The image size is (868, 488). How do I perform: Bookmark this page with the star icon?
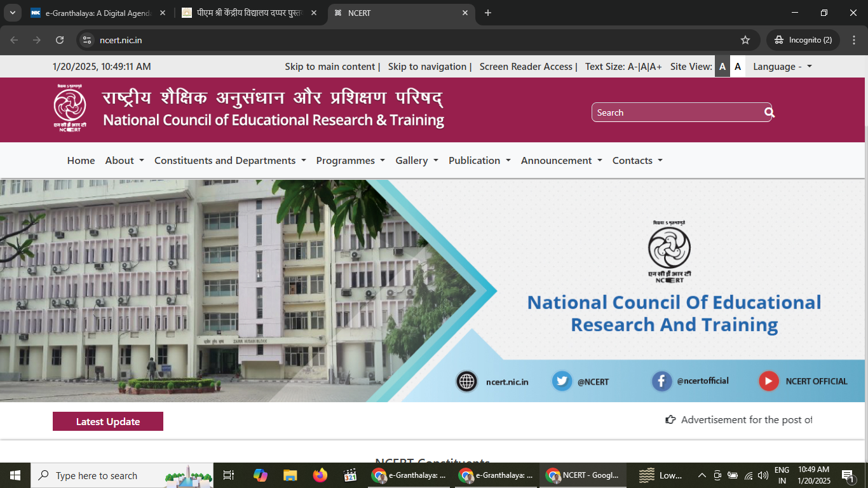pos(745,40)
